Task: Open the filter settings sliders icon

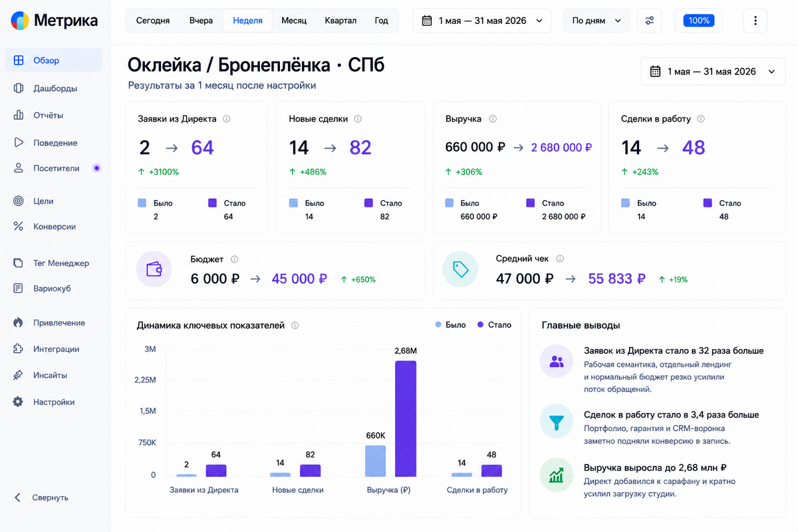Action: [649, 21]
